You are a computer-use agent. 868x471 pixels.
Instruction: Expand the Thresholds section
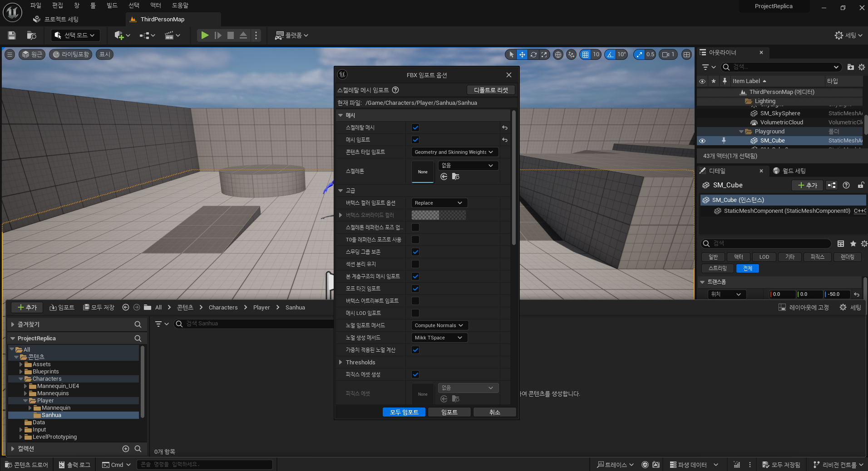pyautogui.click(x=340, y=362)
